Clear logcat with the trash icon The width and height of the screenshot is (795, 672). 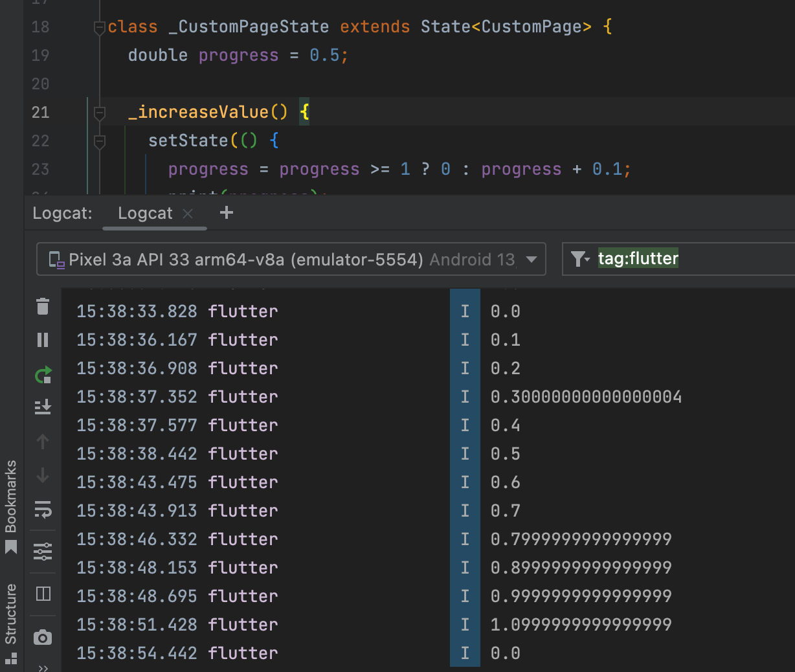pos(43,306)
